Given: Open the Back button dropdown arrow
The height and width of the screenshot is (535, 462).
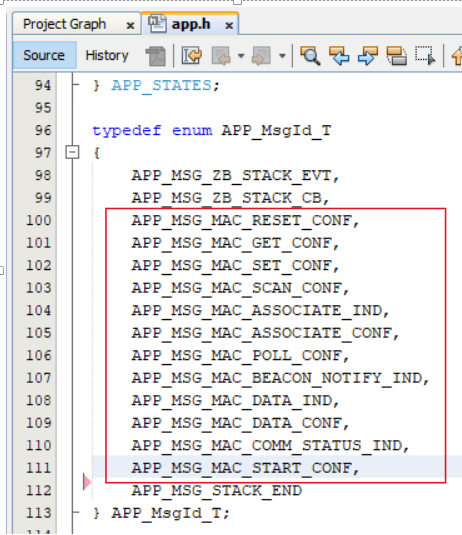Looking at the screenshot, I should [241, 56].
